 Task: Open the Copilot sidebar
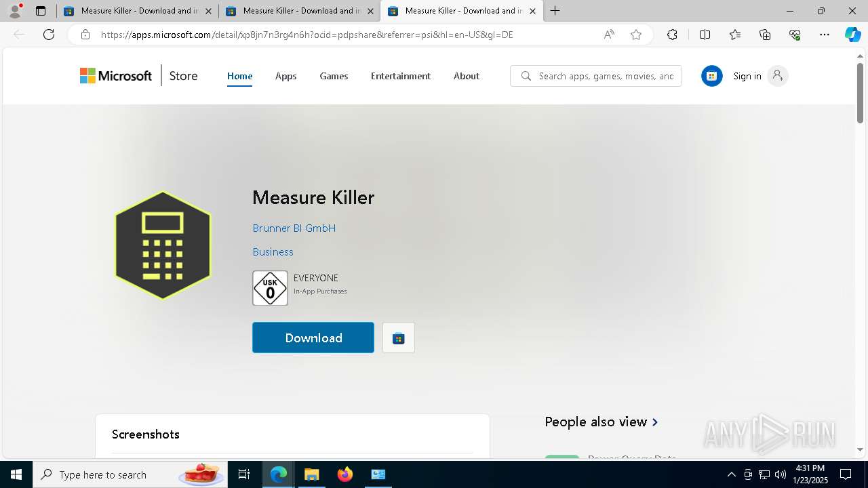click(x=852, y=35)
